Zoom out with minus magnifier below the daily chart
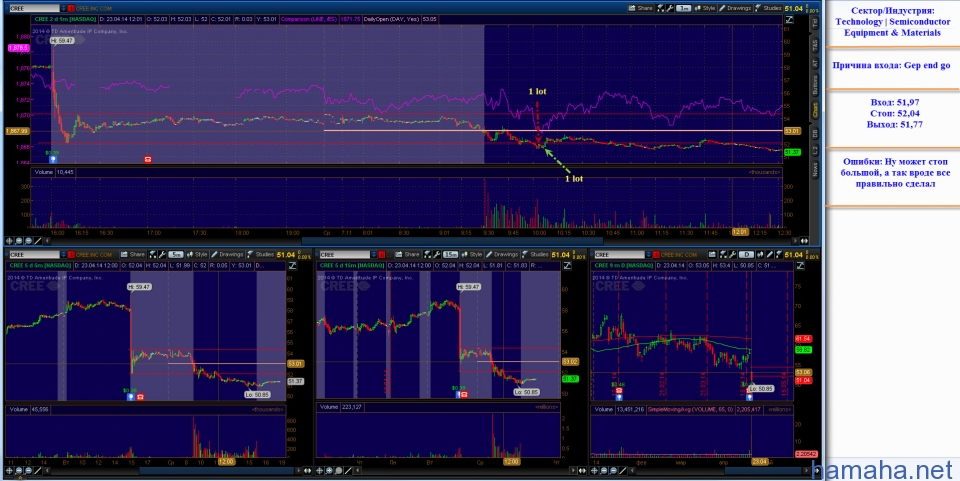960x481 pixels. 614,471
